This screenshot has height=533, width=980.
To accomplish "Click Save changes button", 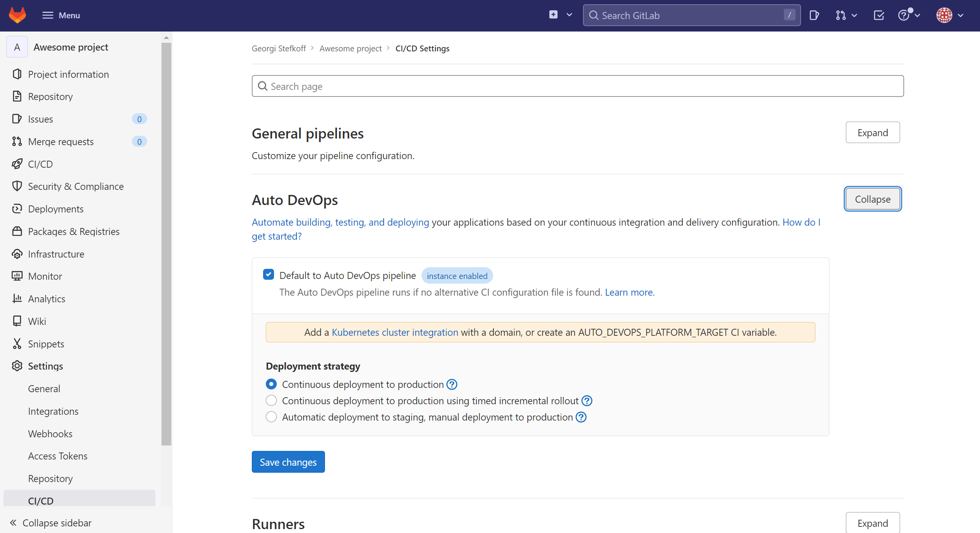I will [288, 462].
